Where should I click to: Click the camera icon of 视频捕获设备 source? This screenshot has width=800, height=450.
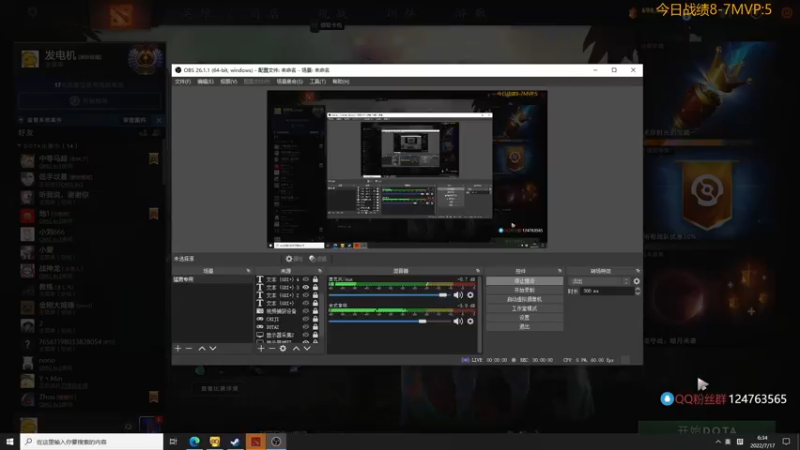tap(260, 311)
